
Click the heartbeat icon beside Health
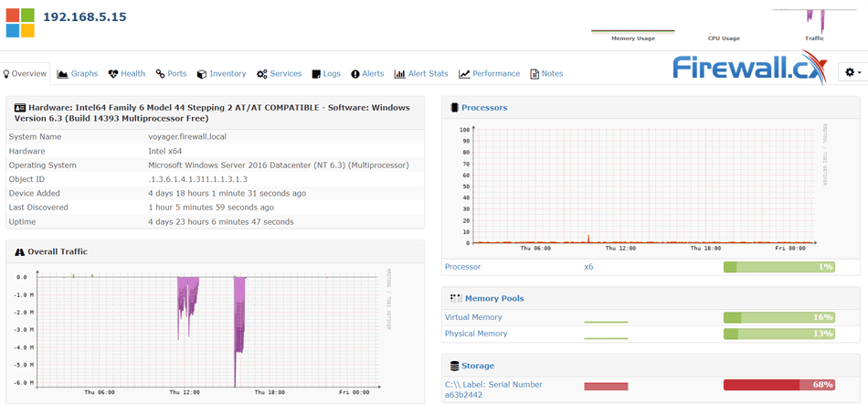point(113,74)
